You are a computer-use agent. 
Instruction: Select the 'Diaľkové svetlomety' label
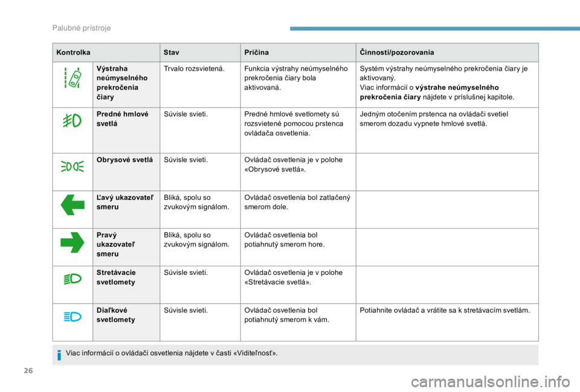pyautogui.click(x=116, y=315)
